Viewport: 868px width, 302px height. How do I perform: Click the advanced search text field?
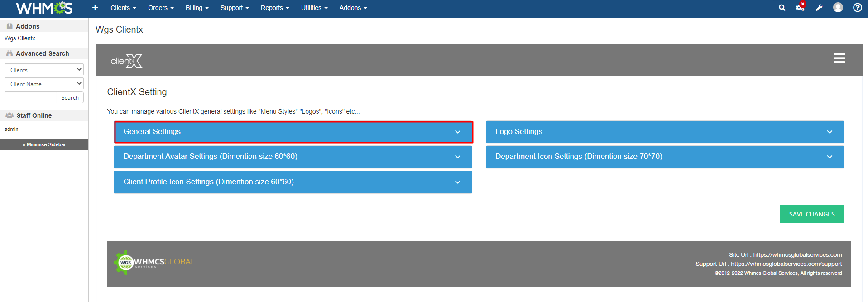point(31,98)
